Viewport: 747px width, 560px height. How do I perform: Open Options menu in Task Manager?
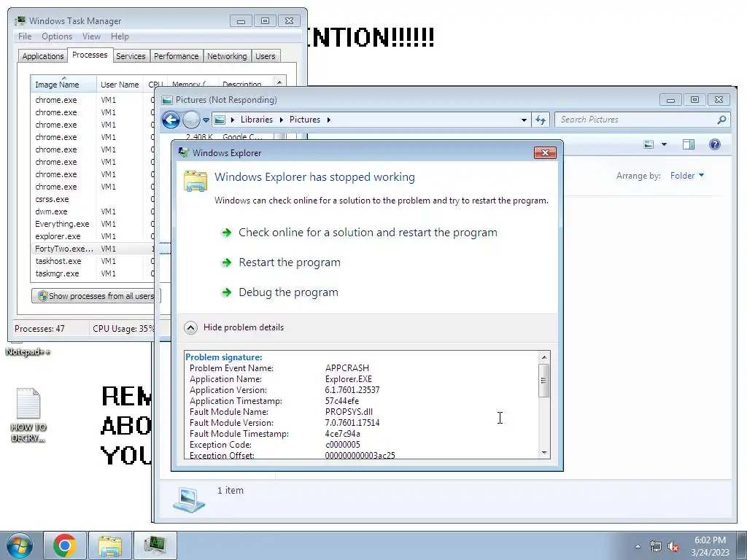pos(57,36)
